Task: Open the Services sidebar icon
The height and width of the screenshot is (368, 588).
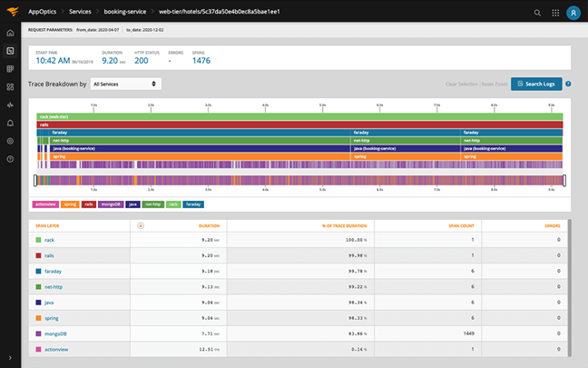Action: click(x=10, y=51)
